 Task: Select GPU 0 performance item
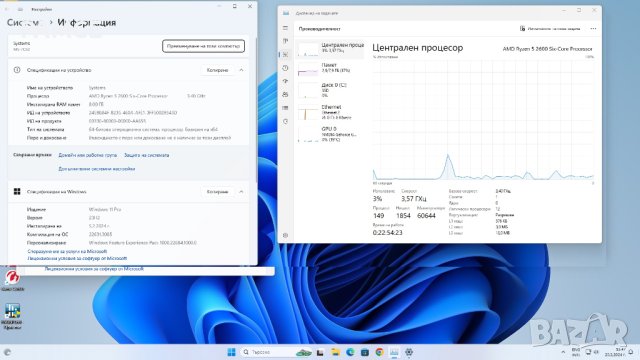[330, 134]
